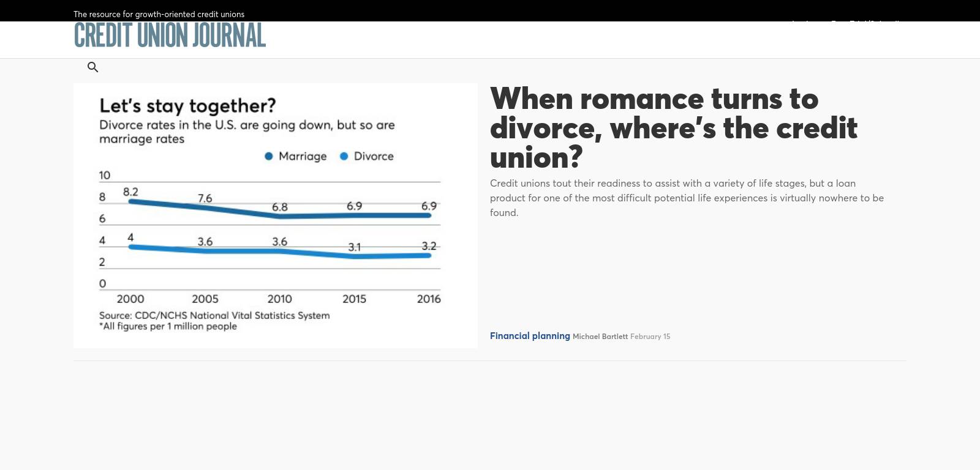Click the 6.8 marriage value label
The width and height of the screenshot is (980, 470).
pyautogui.click(x=280, y=207)
